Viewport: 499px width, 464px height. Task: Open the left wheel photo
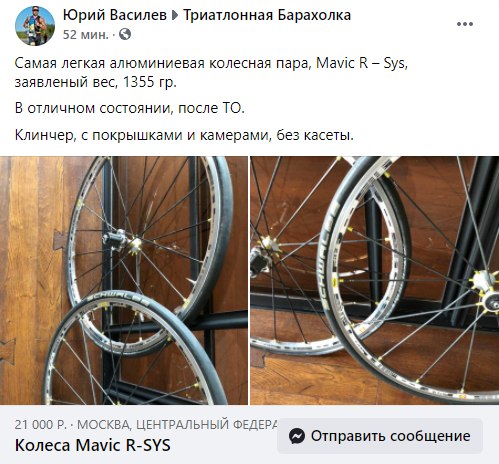point(124,280)
